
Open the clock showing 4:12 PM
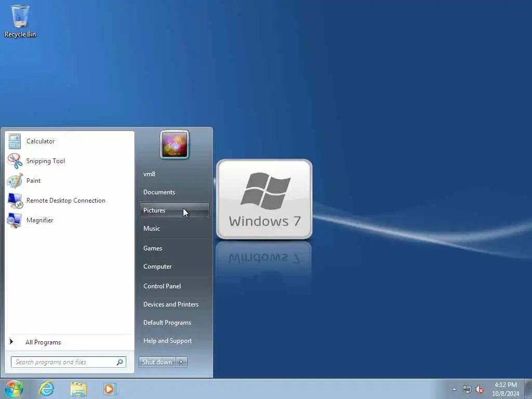point(506,389)
